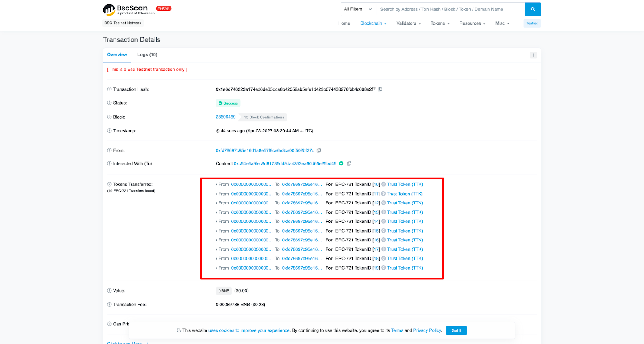Click the token icon for TokenID 10

384,185
